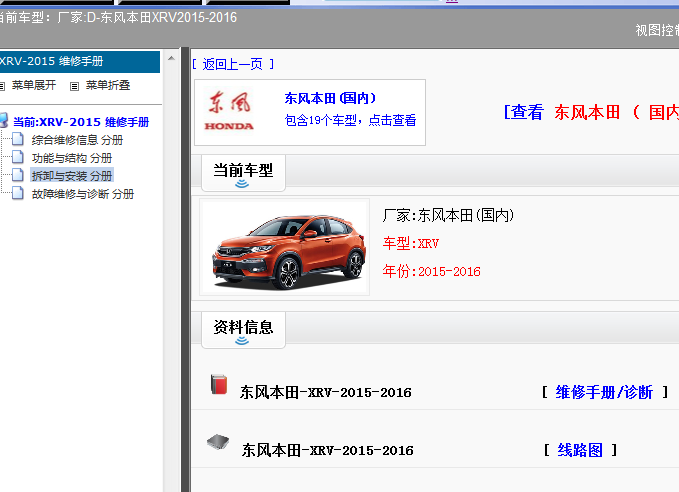The width and height of the screenshot is (679, 492).
Task: Click the 车型:XRV text
Action: coord(411,243)
